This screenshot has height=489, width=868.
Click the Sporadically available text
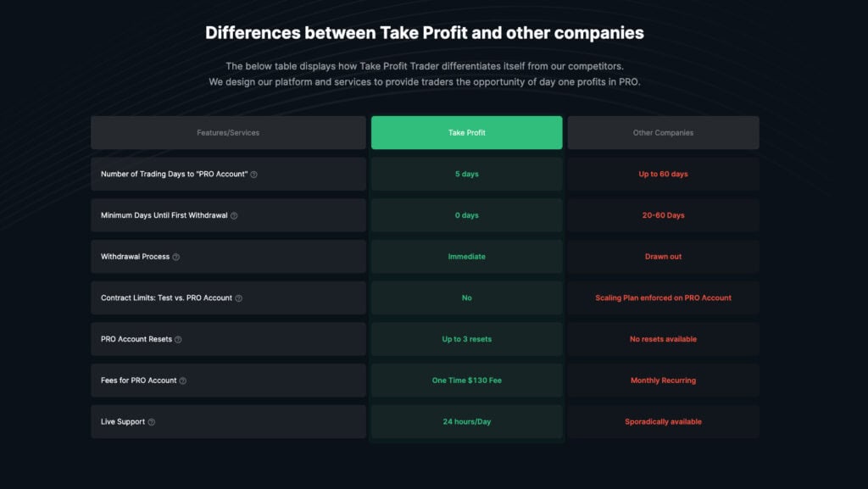pyautogui.click(x=663, y=422)
